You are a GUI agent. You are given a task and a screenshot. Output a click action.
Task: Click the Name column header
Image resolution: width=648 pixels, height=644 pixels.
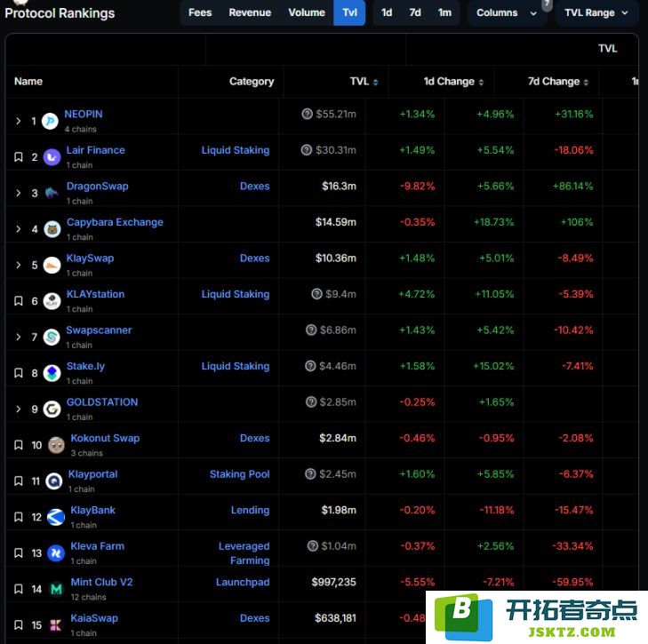click(28, 82)
